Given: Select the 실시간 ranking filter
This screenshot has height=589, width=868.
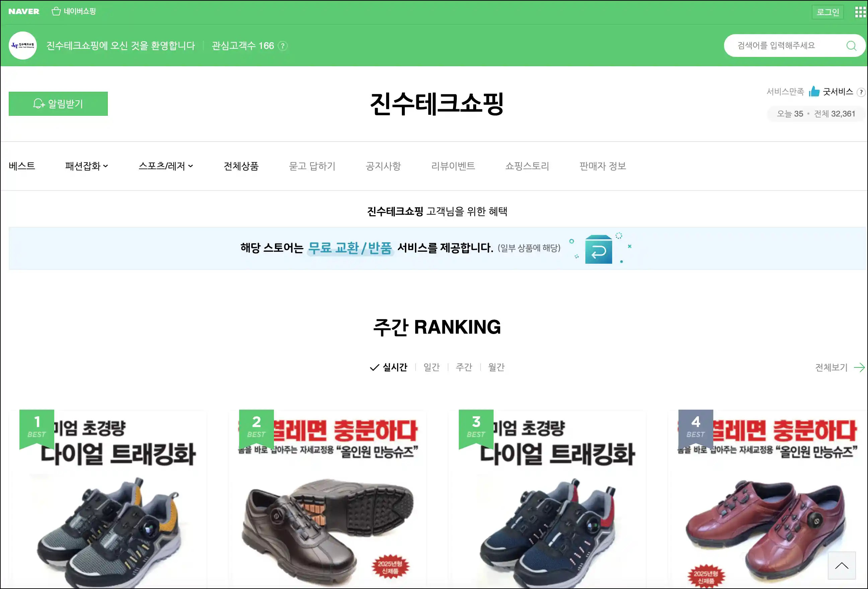Looking at the screenshot, I should (389, 367).
